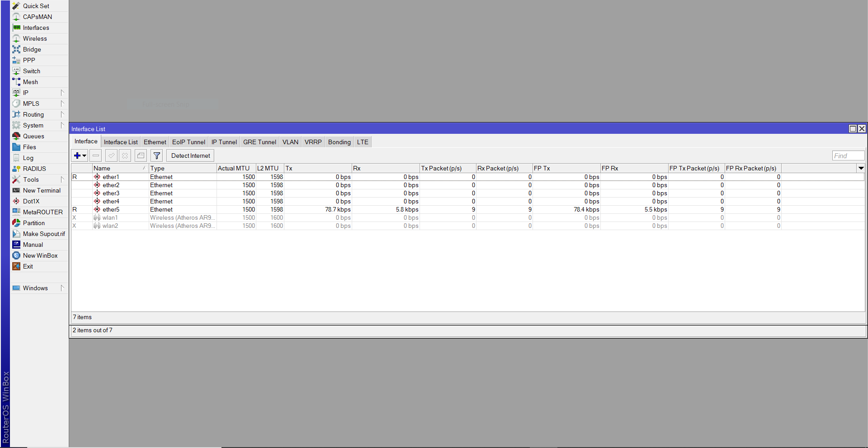Viewport: 868px width, 448px height.
Task: Sort by the L2 MTU column header
Action: point(270,168)
